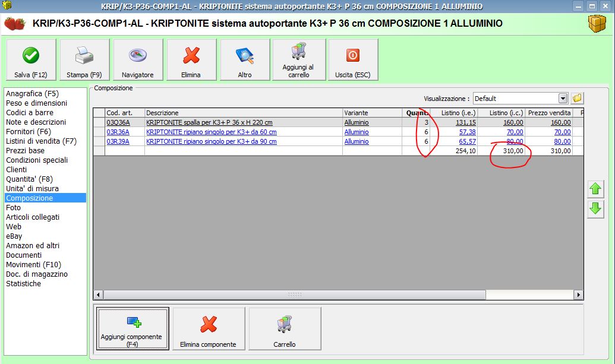Open the Quantita' (F8) section

(x=30, y=179)
